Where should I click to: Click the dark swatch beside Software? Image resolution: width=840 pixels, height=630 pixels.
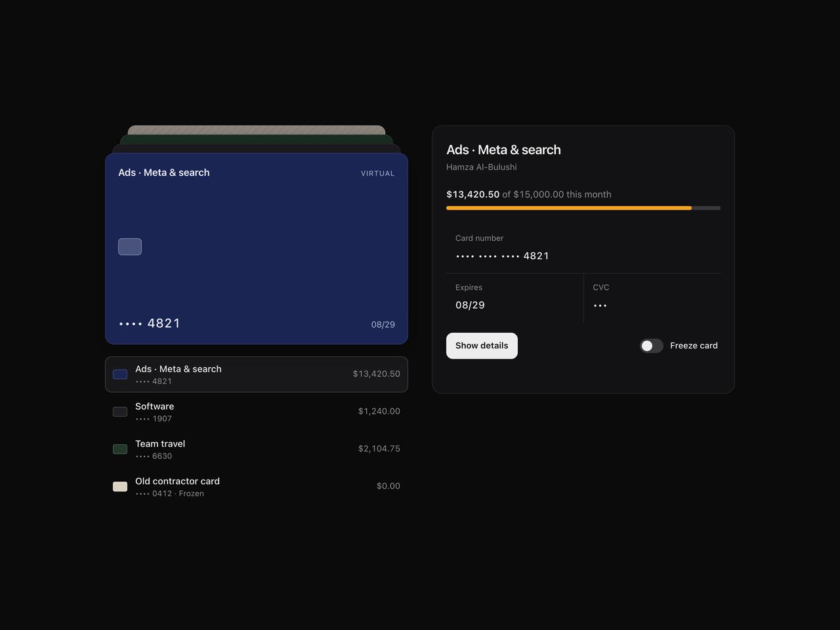pos(120,411)
